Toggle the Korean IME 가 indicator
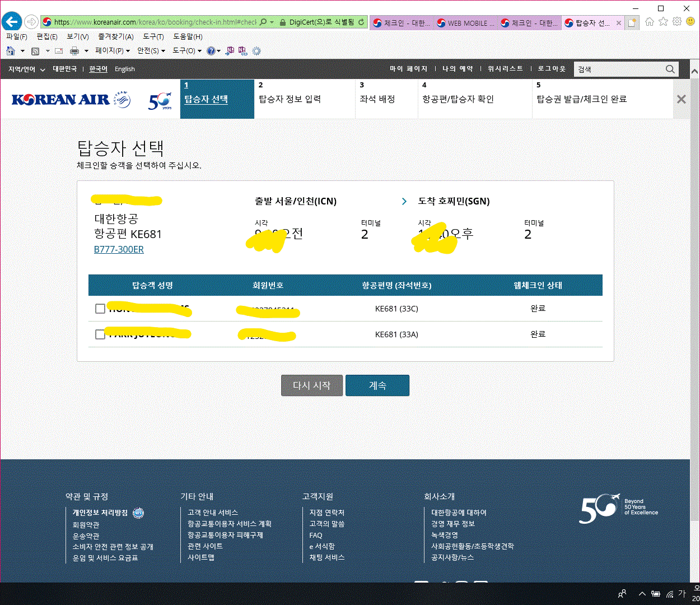 [682, 593]
